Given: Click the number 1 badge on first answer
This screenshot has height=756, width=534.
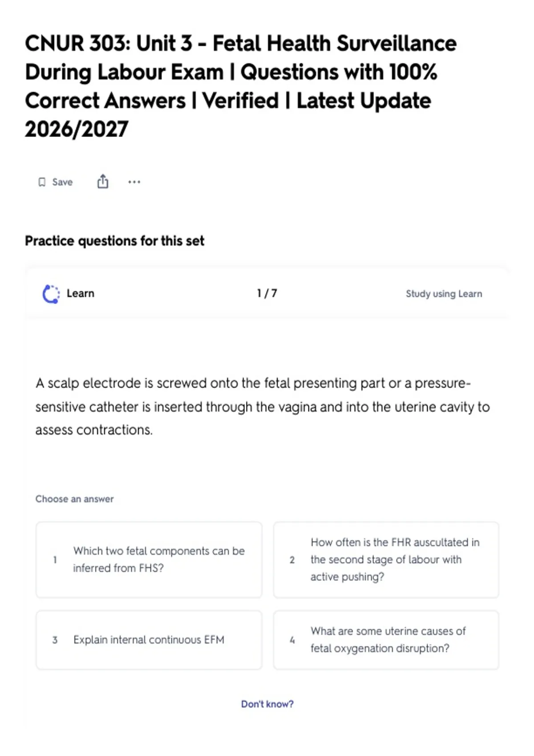Looking at the screenshot, I should (x=55, y=560).
